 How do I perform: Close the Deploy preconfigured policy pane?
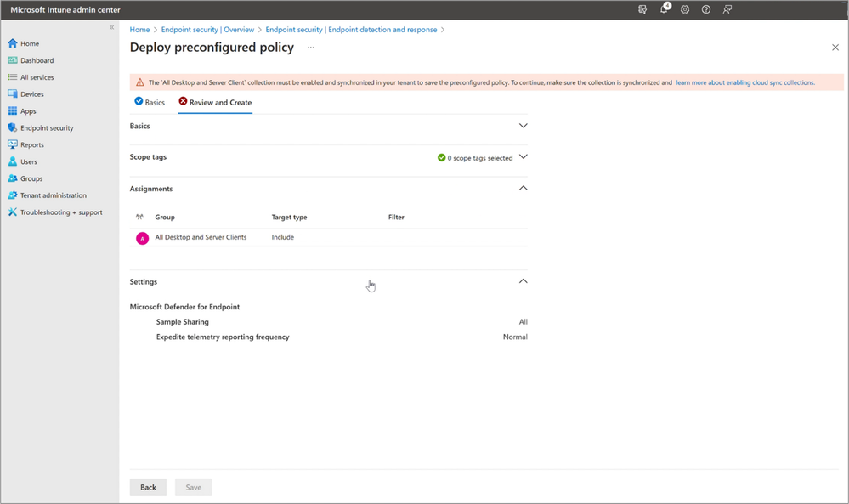pyautogui.click(x=835, y=48)
